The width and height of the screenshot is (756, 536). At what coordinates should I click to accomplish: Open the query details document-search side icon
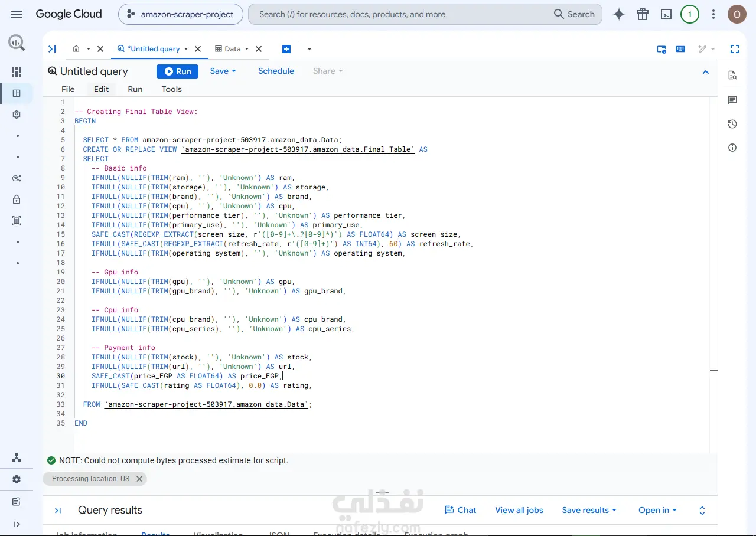pos(732,75)
